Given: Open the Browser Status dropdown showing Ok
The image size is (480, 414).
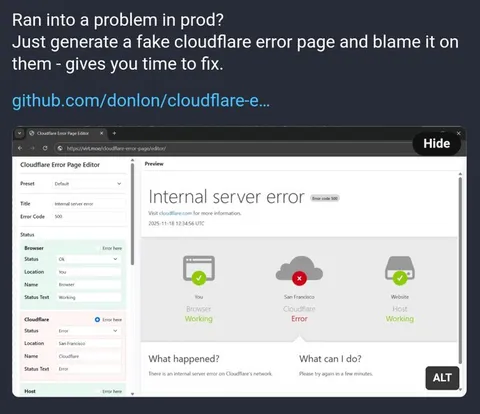Looking at the screenshot, I should click(x=89, y=259).
